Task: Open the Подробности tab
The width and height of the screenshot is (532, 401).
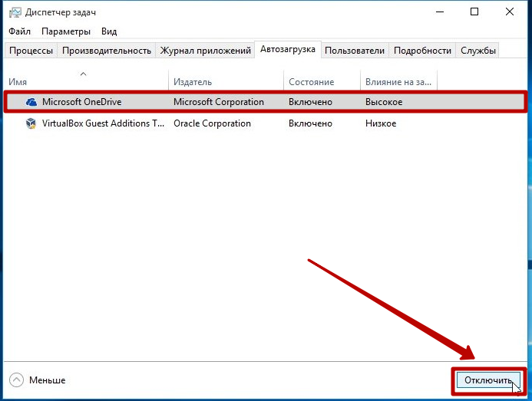Action: [x=422, y=51]
